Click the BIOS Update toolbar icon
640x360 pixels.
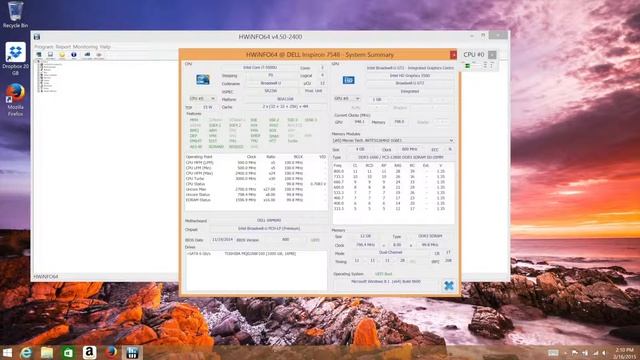pyautogui.click(x=99, y=55)
